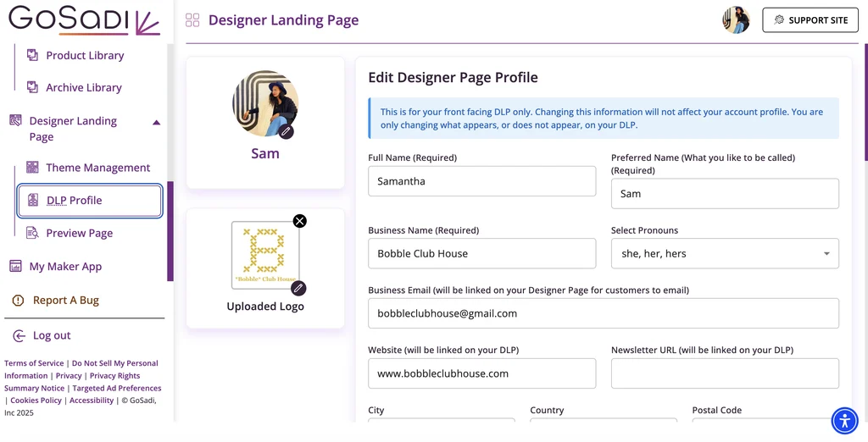Open the Cookies Policy link

pyautogui.click(x=36, y=401)
